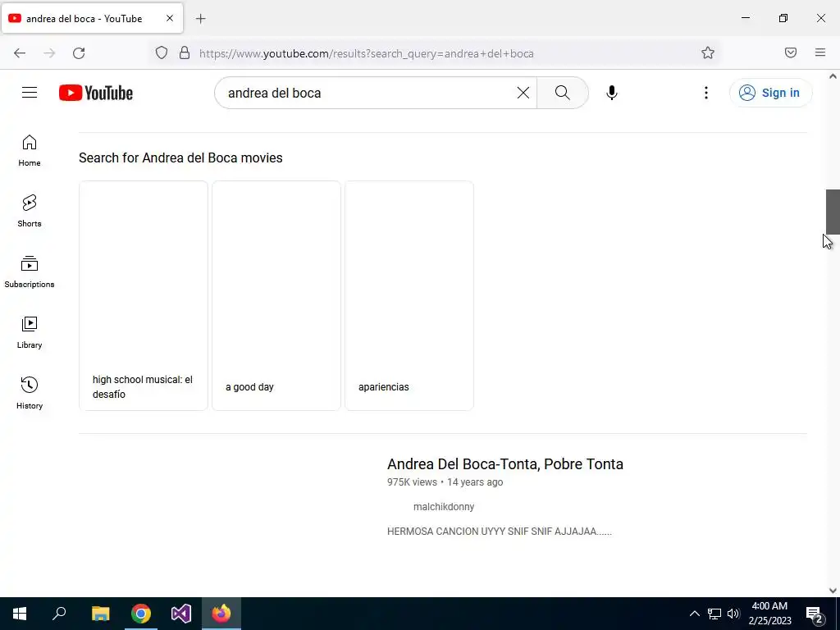This screenshot has height=630, width=840.
Task: Open the Firefox application menu
Action: tap(820, 53)
